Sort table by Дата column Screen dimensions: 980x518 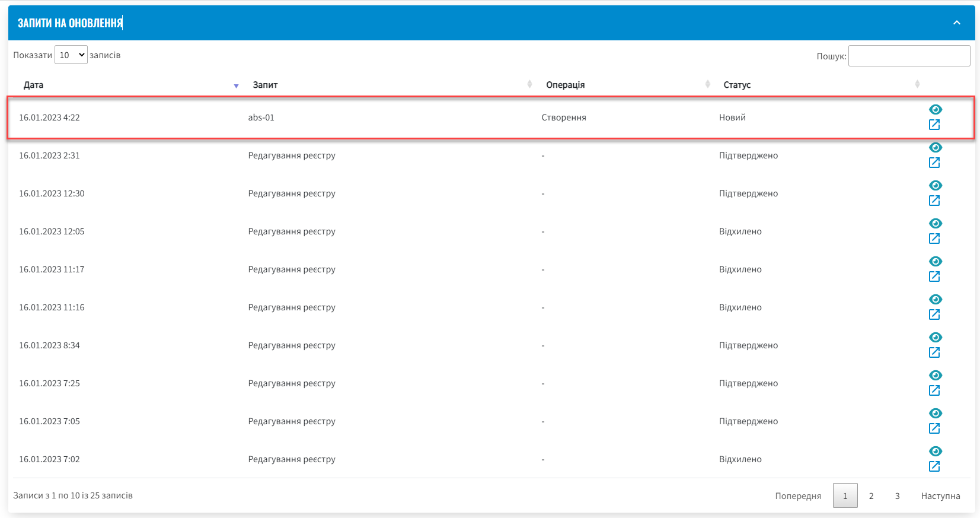pos(33,85)
